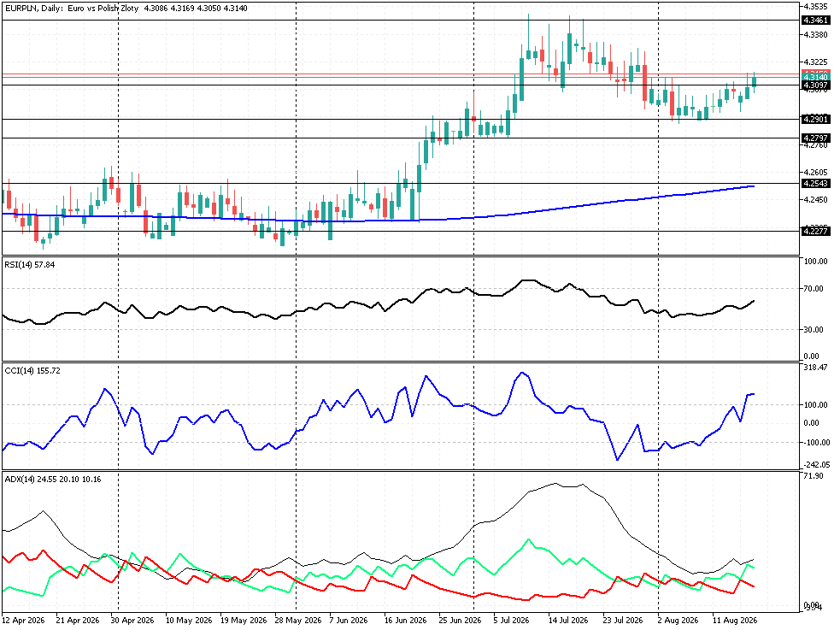Click the 4.2901 support level label

pos(815,120)
